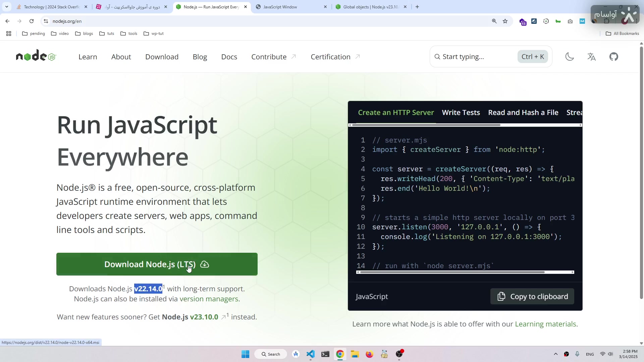Image resolution: width=644 pixels, height=362 pixels.
Task: Open Firefox from taskbar
Action: [x=370, y=354]
